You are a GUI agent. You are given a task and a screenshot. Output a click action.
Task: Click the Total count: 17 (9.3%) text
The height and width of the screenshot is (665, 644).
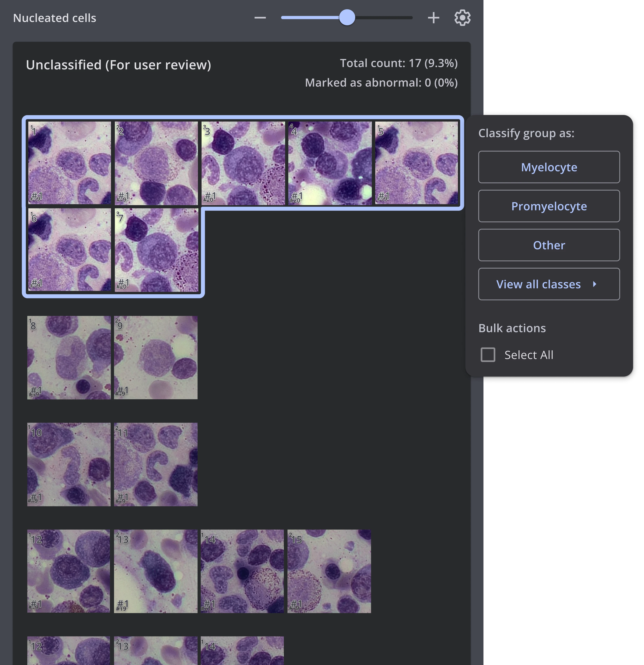click(399, 63)
